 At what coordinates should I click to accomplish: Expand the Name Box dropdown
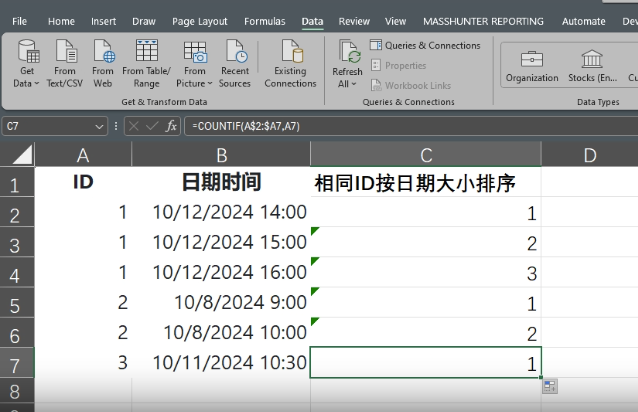pos(99,126)
